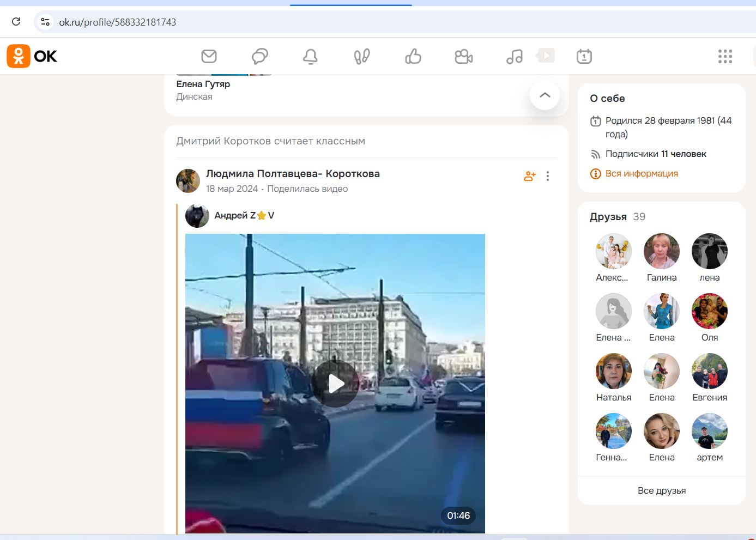756x540 pixels.
Task: Open Friends icon in top bar
Action: (x=463, y=56)
